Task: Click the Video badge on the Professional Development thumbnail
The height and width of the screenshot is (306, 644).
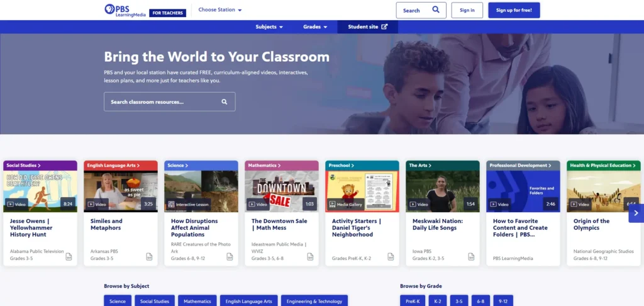Action: (x=500, y=205)
